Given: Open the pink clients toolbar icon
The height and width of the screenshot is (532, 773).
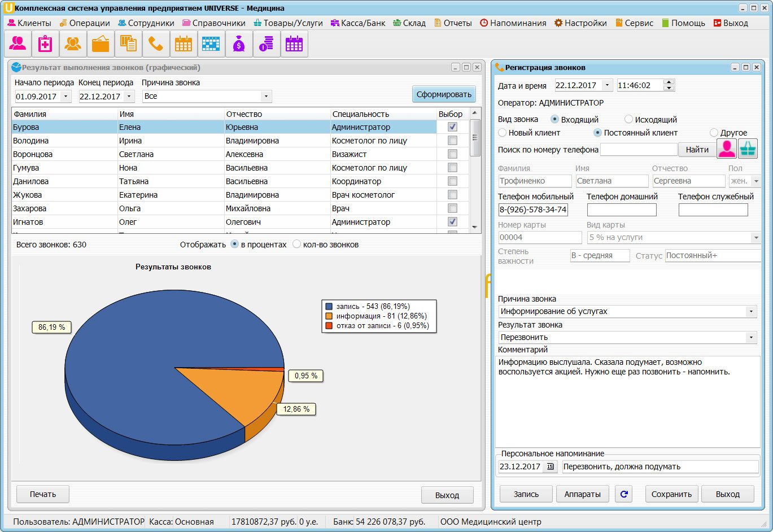Looking at the screenshot, I should (18, 43).
